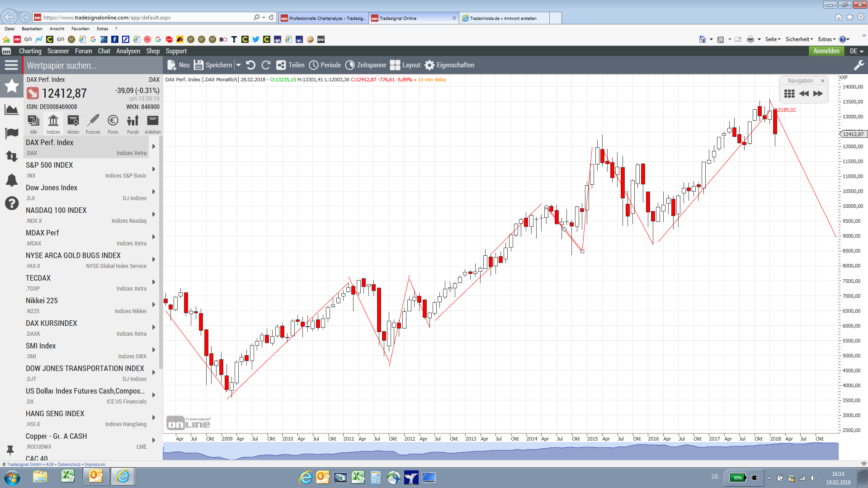Expand the HANG SENG INDEX row arrow

pyautogui.click(x=154, y=418)
